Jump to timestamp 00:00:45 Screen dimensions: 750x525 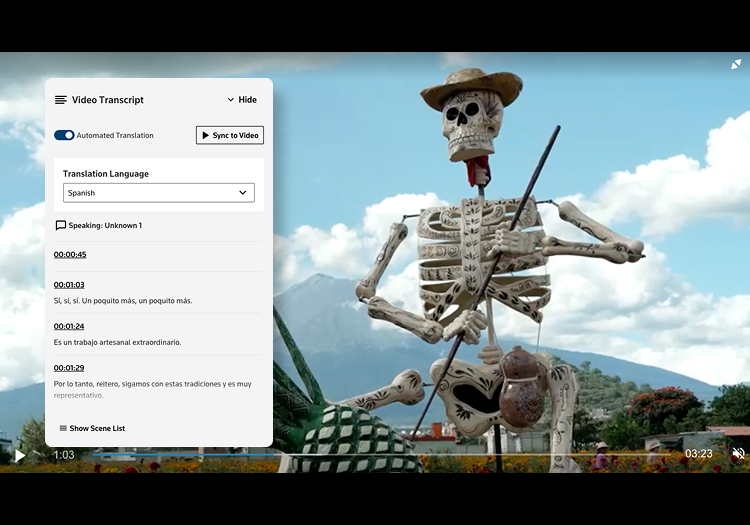click(x=69, y=255)
